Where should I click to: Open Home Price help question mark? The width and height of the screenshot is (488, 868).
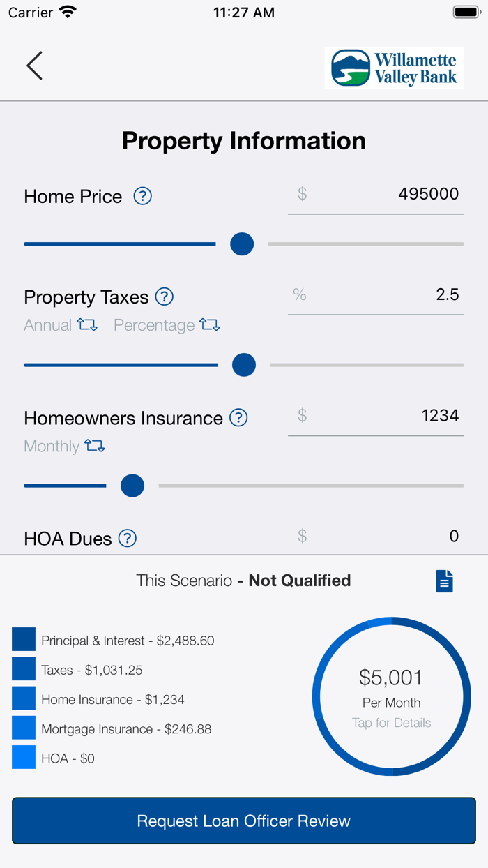click(x=143, y=196)
